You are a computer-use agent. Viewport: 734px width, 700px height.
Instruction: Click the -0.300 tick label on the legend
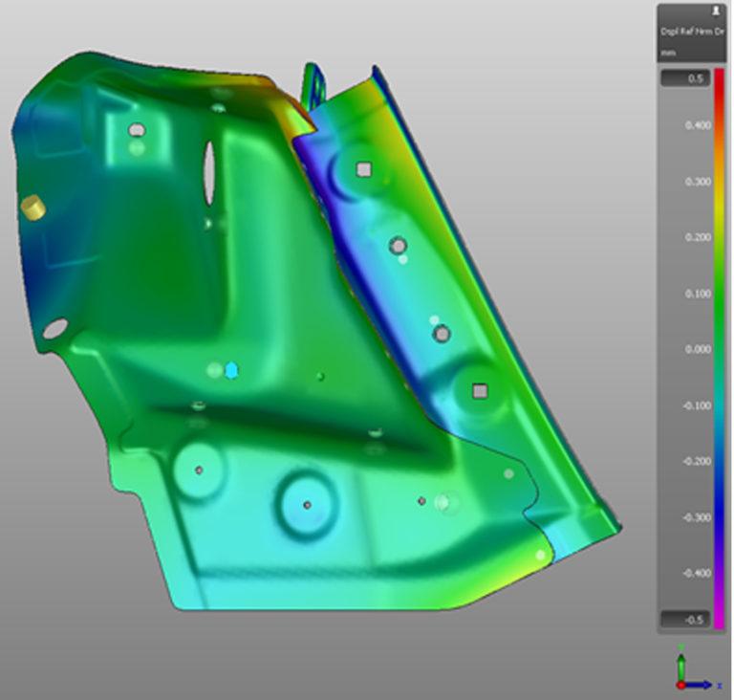[x=697, y=517]
